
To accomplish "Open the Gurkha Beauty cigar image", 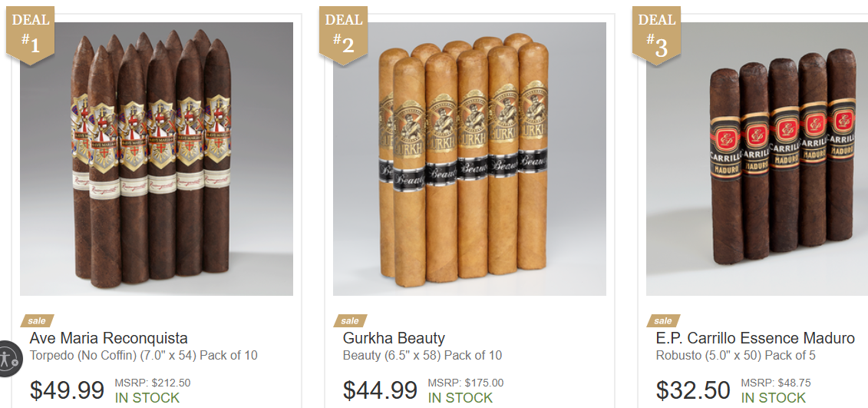I will (x=470, y=159).
